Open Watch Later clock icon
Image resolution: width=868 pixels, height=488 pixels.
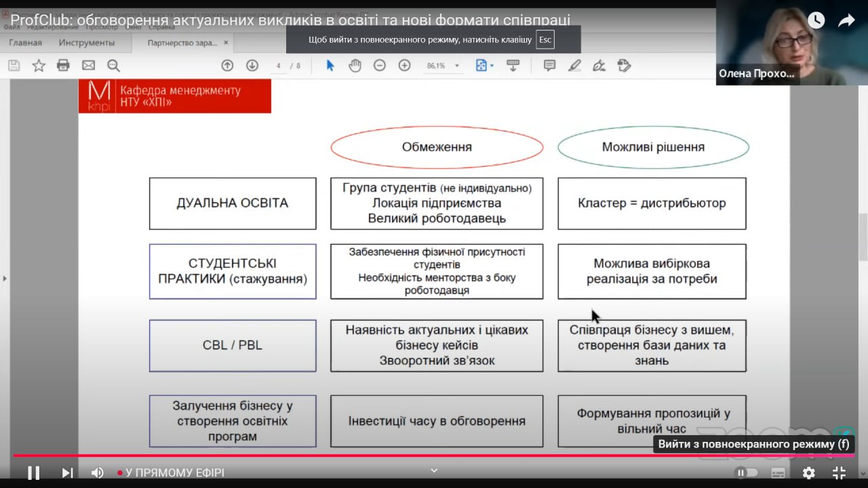point(816,21)
